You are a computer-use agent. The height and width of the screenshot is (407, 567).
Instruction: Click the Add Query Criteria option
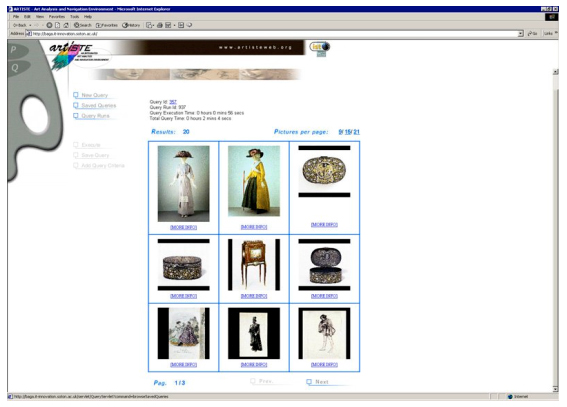(x=99, y=166)
